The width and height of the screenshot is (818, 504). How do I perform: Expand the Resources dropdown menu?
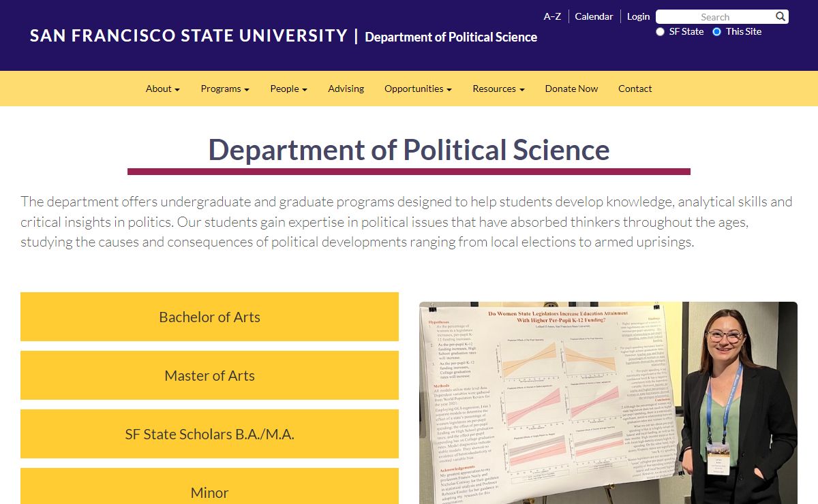pos(498,89)
